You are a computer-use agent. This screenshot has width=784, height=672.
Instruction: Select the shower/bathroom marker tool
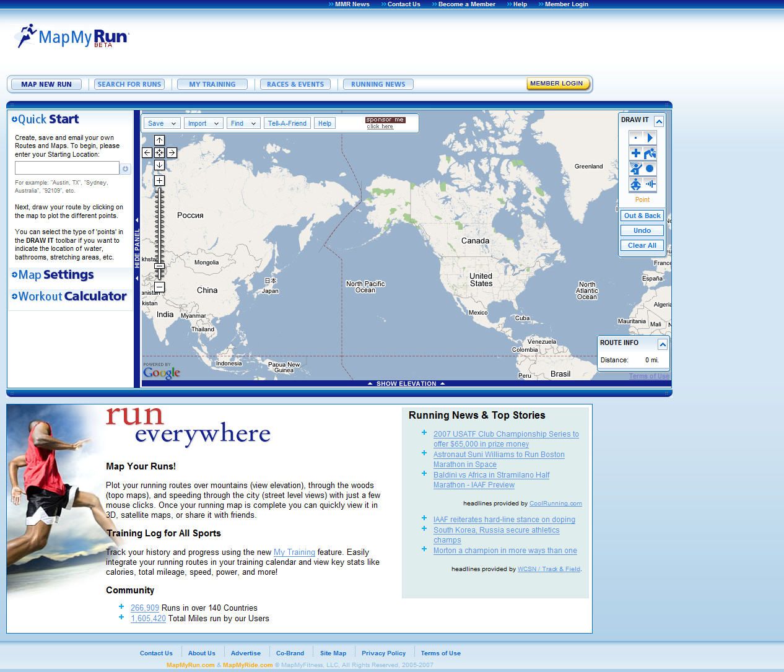635,168
